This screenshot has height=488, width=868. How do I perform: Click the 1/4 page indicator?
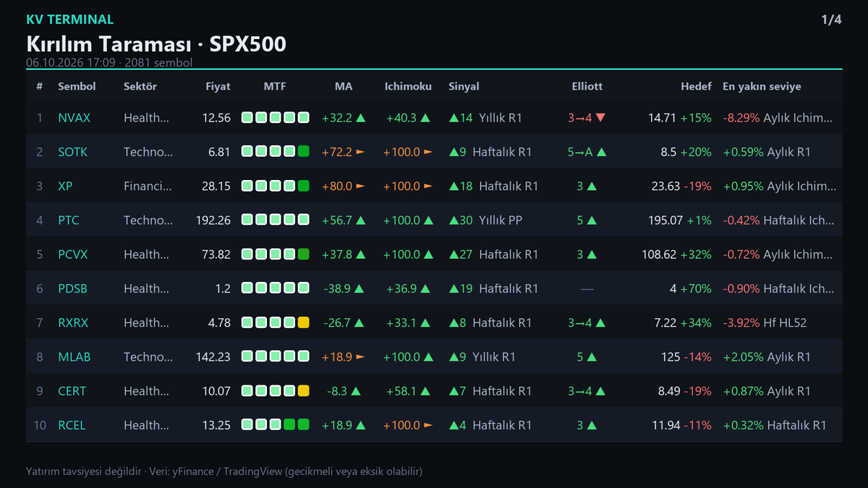pos(831,20)
